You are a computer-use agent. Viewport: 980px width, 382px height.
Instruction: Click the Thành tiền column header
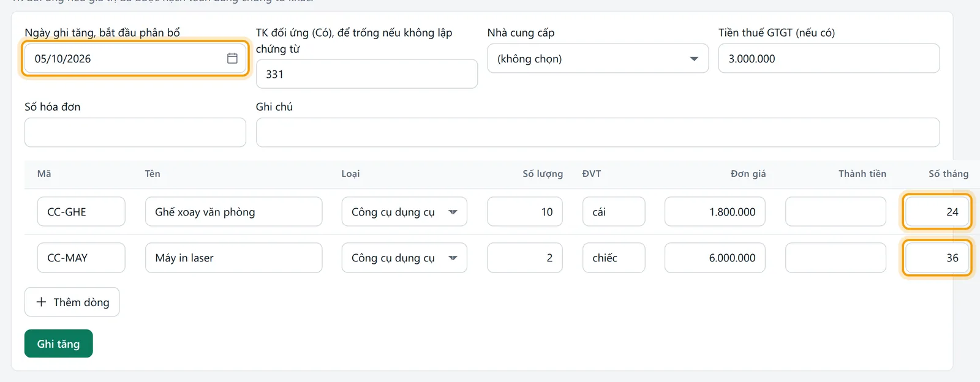(x=862, y=174)
